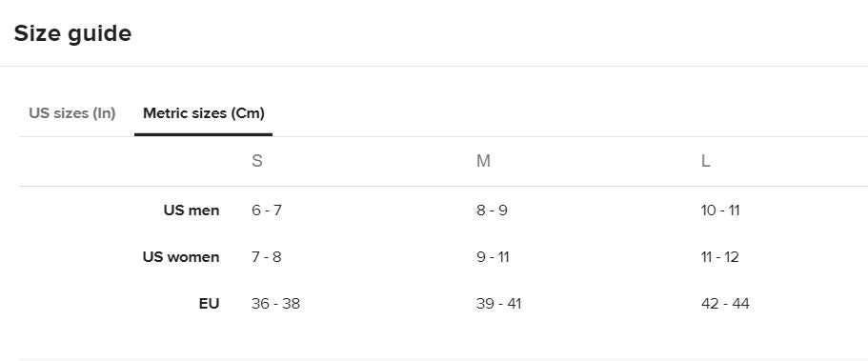Select the S column header
Viewport: 868px width, 361px height.
click(x=257, y=161)
